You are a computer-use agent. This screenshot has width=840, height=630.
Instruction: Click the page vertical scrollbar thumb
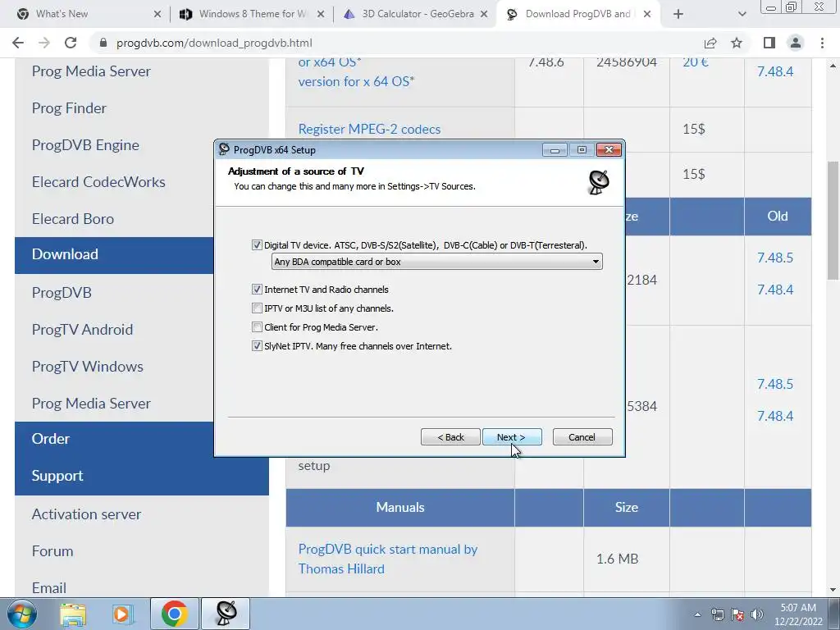click(833, 220)
